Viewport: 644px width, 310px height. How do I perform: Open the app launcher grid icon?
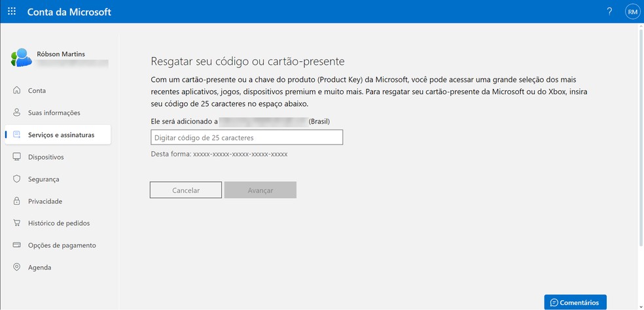point(12,12)
